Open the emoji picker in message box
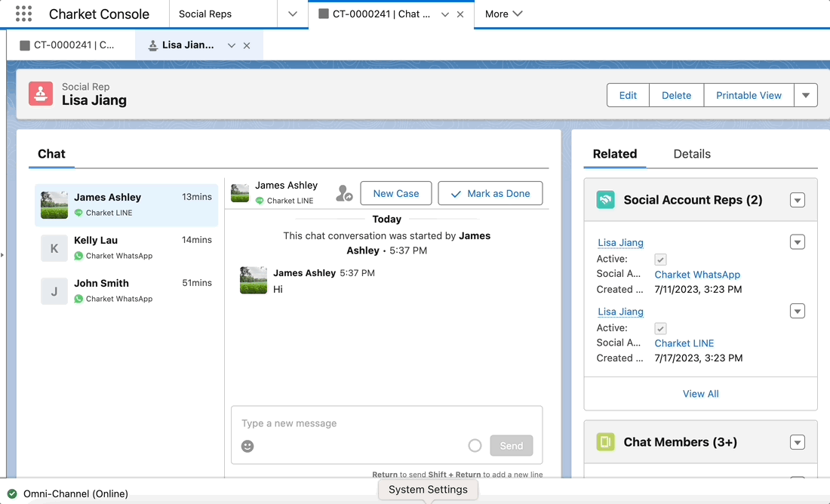830x504 pixels. click(x=247, y=446)
